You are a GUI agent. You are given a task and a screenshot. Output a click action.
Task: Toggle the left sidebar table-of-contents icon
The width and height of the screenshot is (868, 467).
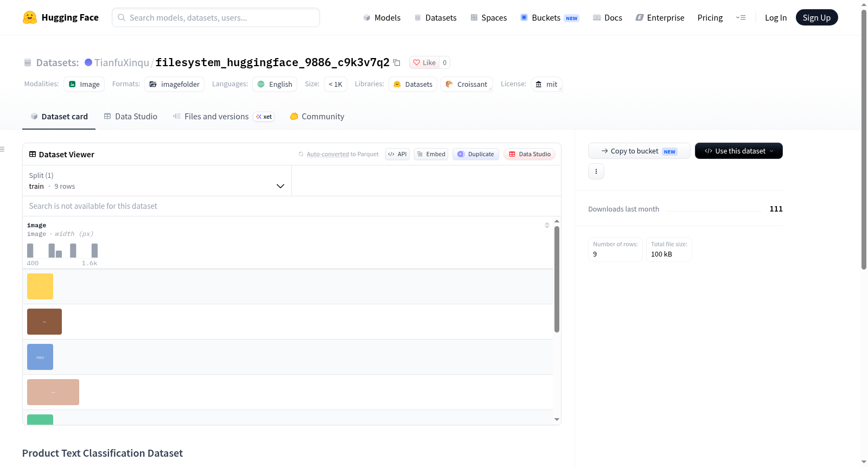click(x=2, y=149)
